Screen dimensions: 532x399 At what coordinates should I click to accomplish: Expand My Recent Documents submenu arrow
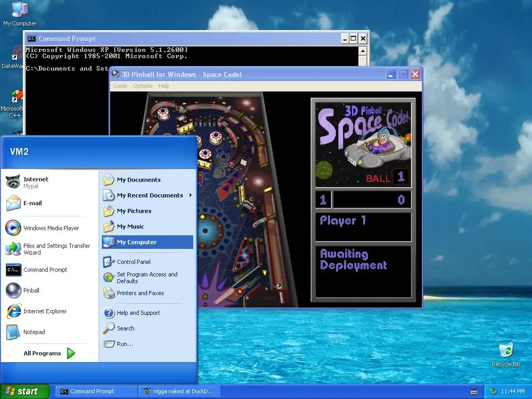coord(191,195)
